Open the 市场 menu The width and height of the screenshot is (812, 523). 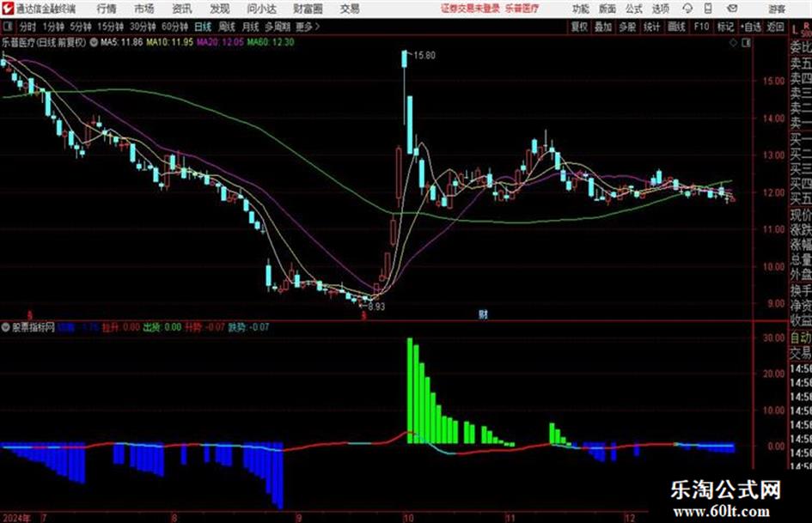coord(144,9)
